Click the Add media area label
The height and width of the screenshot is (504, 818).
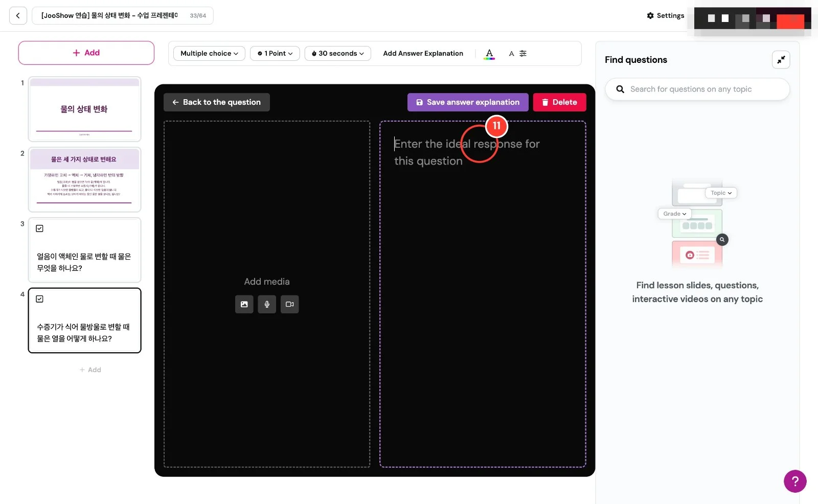click(x=267, y=282)
